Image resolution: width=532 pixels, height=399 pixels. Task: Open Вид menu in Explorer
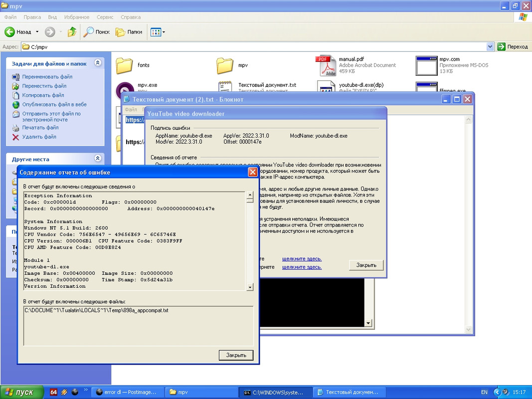click(x=52, y=17)
